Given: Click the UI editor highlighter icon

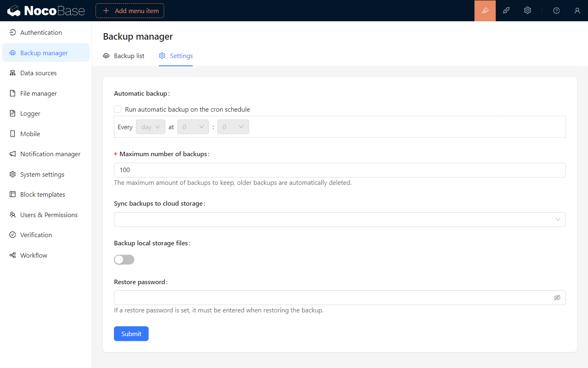Looking at the screenshot, I should (485, 11).
